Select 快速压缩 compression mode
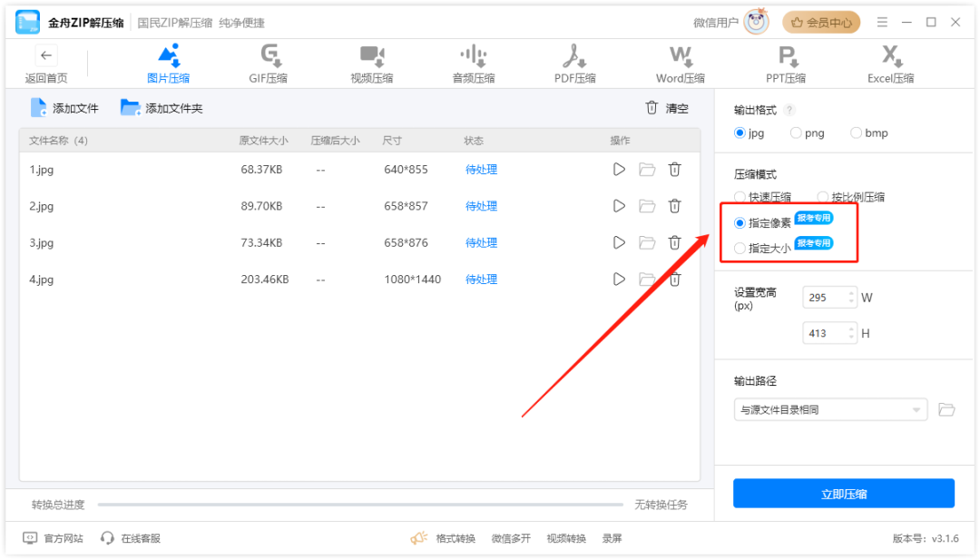This screenshot has height=560, width=980. coord(740,198)
